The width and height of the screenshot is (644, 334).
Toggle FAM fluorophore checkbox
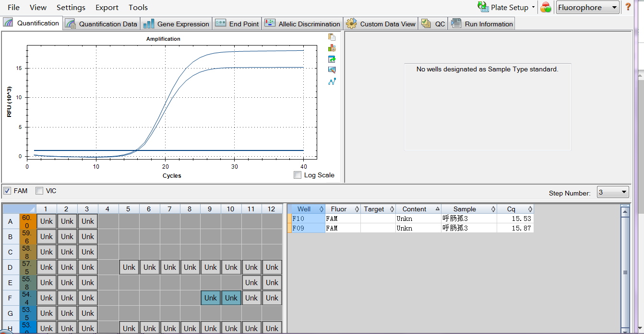click(7, 191)
